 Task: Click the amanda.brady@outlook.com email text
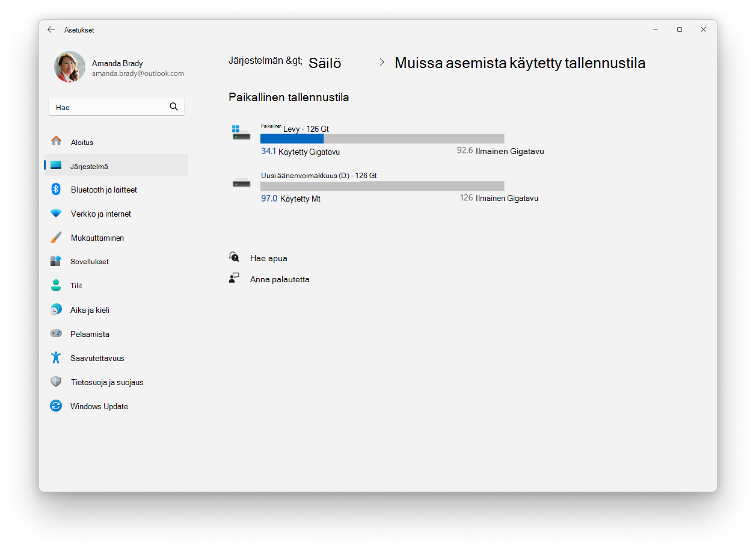coord(138,73)
